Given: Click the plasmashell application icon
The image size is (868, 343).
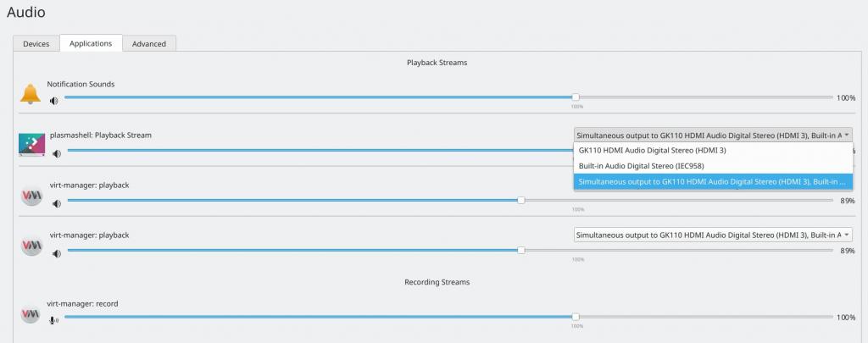Looking at the screenshot, I should pos(31,144).
